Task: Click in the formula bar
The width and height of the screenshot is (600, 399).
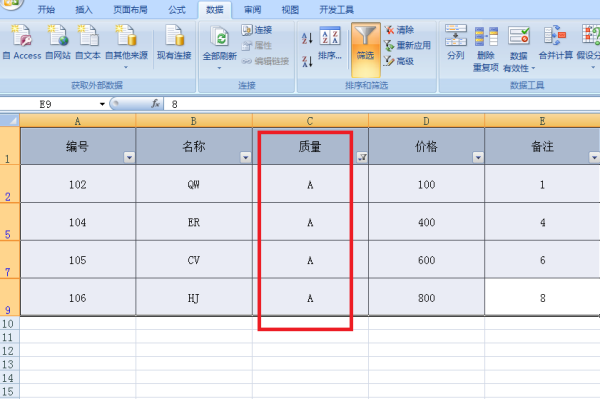Action: point(382,104)
